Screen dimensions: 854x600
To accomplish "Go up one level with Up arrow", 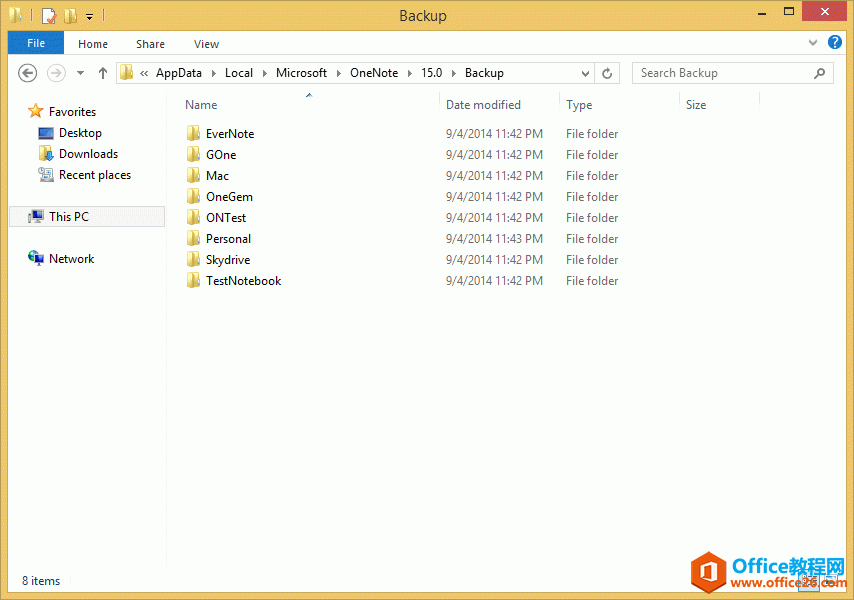I will [x=102, y=73].
